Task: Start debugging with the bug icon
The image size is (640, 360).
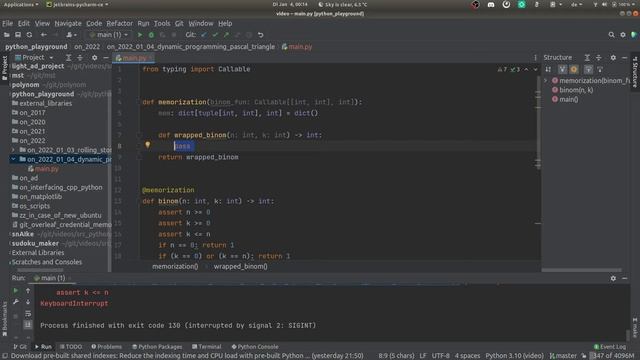Action: click(151, 35)
